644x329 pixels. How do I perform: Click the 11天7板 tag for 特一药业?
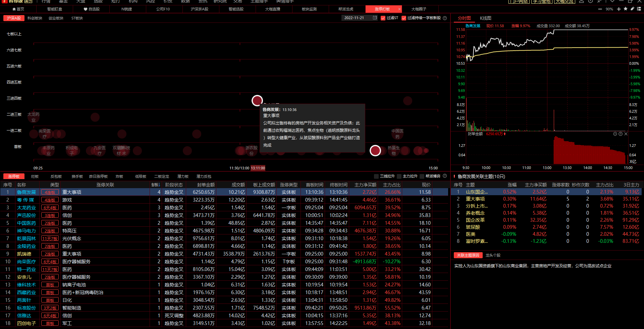(x=50, y=269)
